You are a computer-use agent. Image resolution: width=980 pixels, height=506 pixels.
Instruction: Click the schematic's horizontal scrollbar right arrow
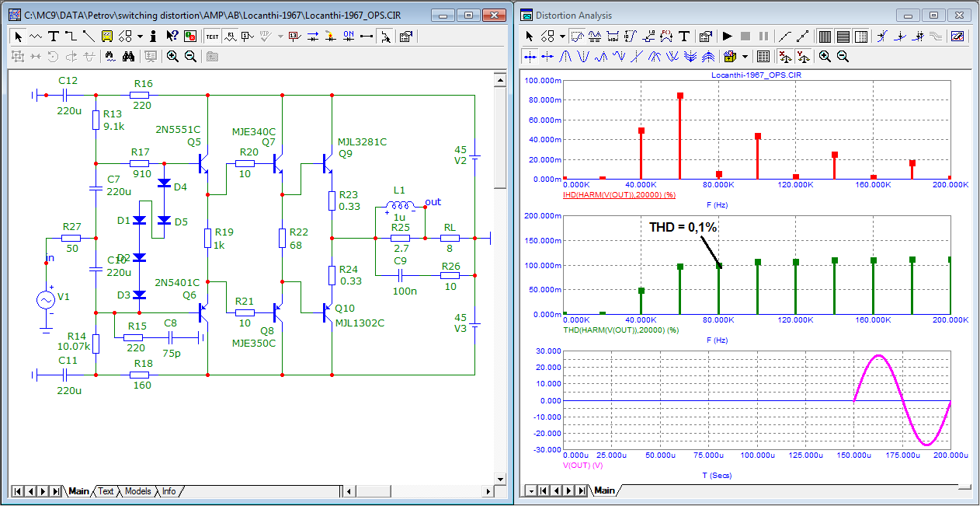pos(487,491)
